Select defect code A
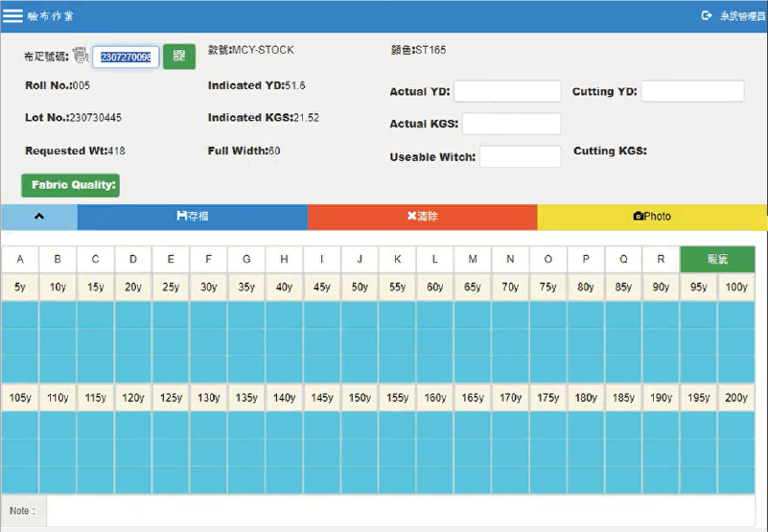This screenshot has height=532, width=768. pyautogui.click(x=20, y=259)
